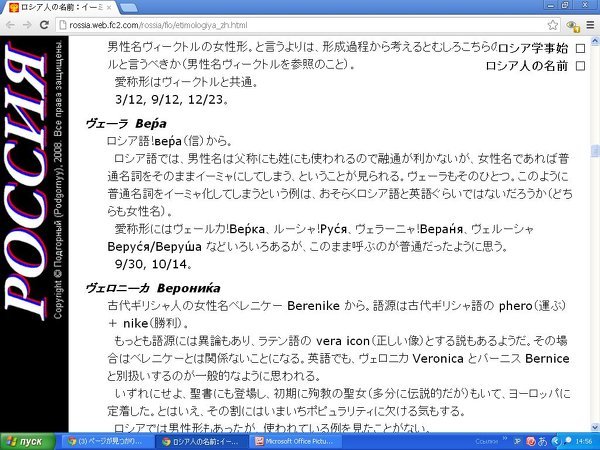The width and height of the screenshot is (600, 450).
Task: Select the ロシア人の名前 browser tab
Action: pyautogui.click(x=60, y=6)
